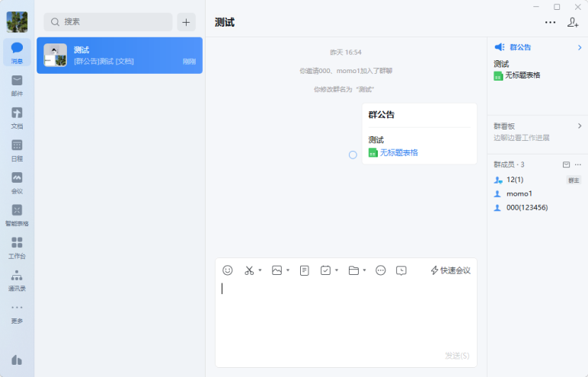Open the 会议 meeting tab
Screen dimensions: 588x377
(17, 183)
